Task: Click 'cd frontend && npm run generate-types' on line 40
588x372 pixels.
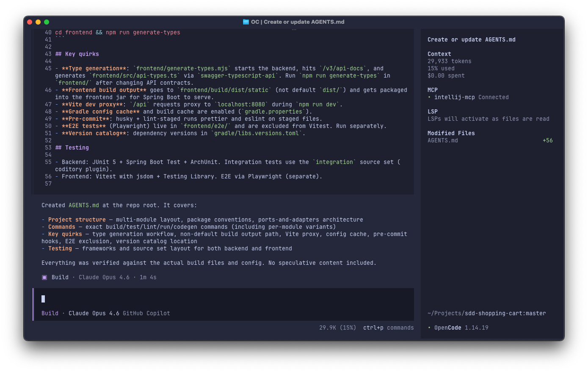Action: (x=118, y=32)
